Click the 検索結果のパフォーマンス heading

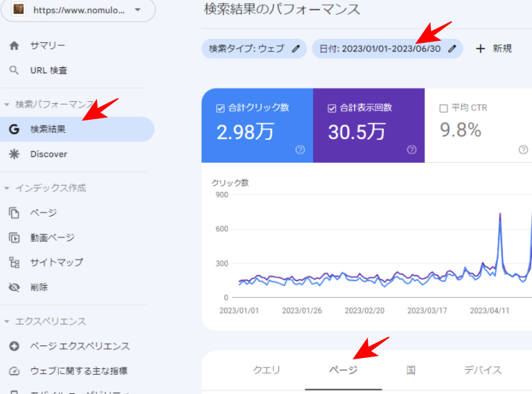pos(282,9)
